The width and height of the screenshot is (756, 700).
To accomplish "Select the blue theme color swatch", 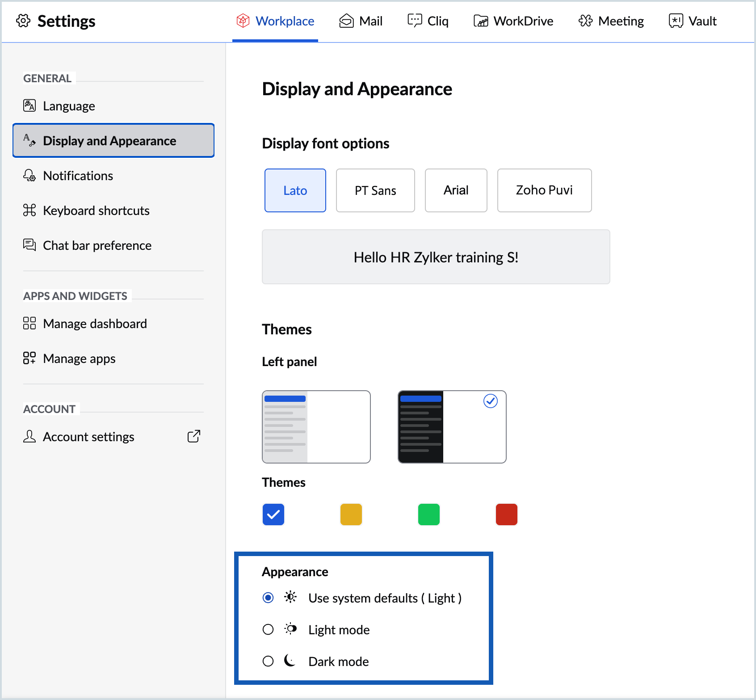I will (x=273, y=514).
